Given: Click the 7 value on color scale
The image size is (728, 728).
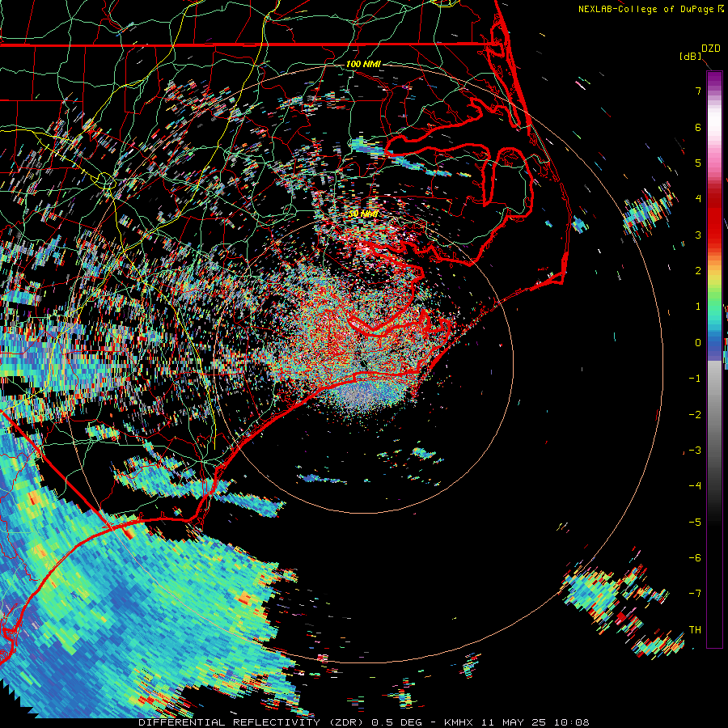Looking at the screenshot, I should coord(698,91).
